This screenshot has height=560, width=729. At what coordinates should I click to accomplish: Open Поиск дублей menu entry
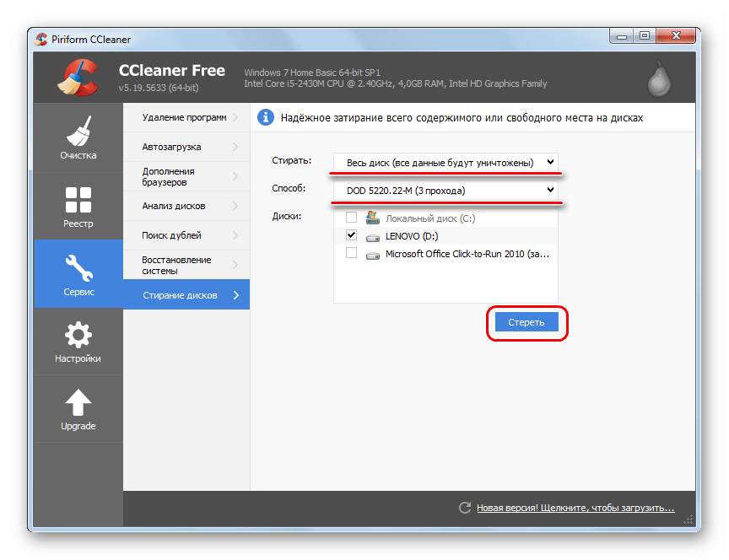[x=186, y=235]
